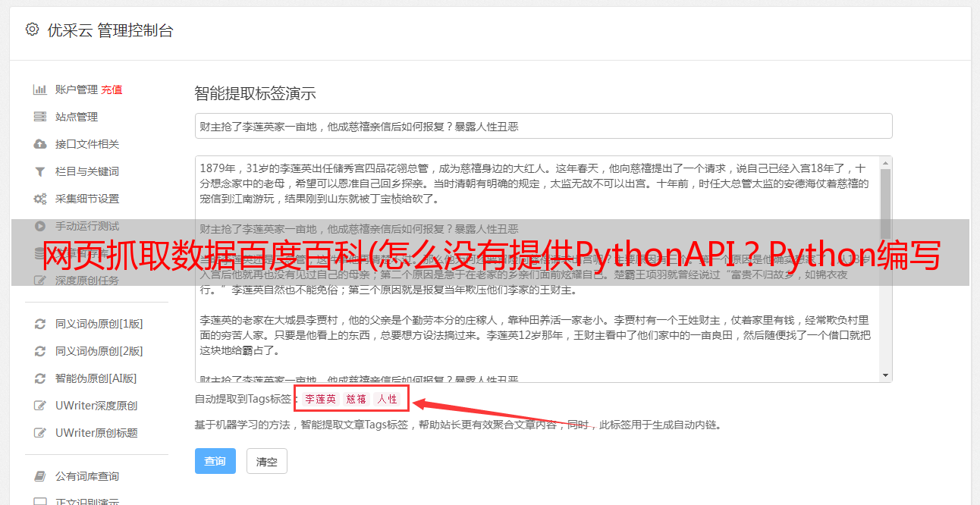Click the 清空 button

267,461
